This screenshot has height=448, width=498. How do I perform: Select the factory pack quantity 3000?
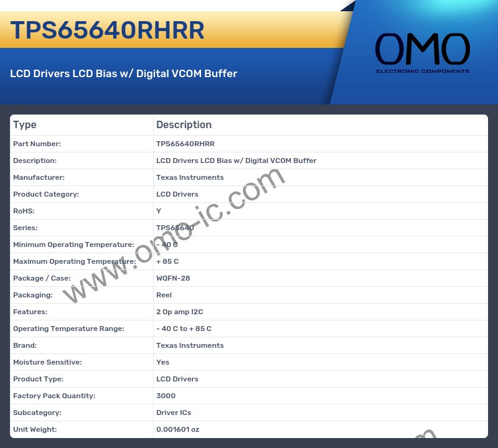tap(166, 396)
